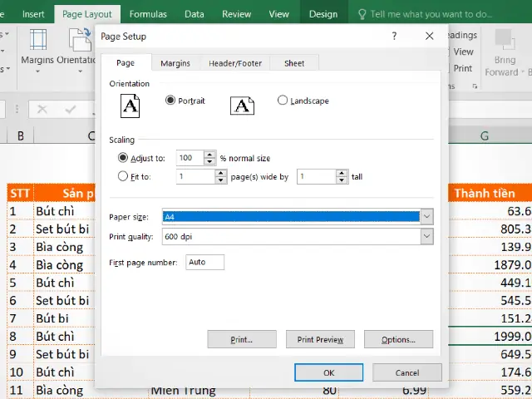Open the Orientation dropdown arrow in ribbon
The height and width of the screenshot is (399, 532).
click(x=80, y=71)
